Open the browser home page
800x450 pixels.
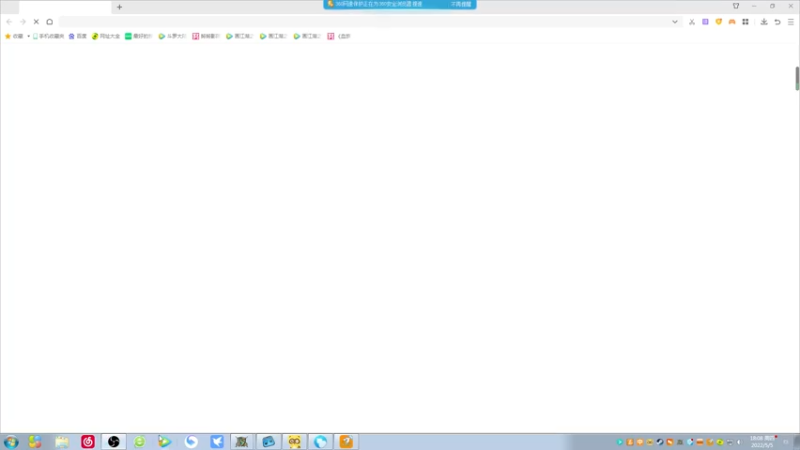49,22
